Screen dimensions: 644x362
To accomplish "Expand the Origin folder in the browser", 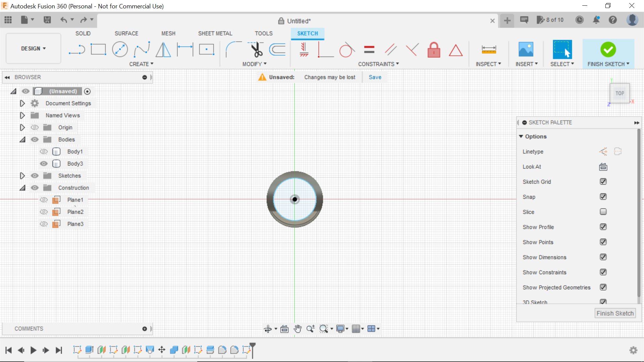I will 22,127.
